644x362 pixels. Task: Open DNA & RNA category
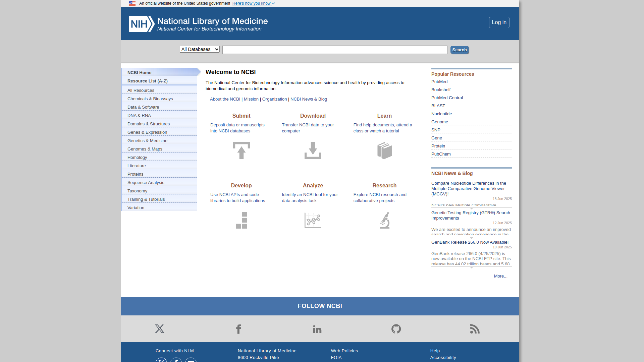click(159, 115)
